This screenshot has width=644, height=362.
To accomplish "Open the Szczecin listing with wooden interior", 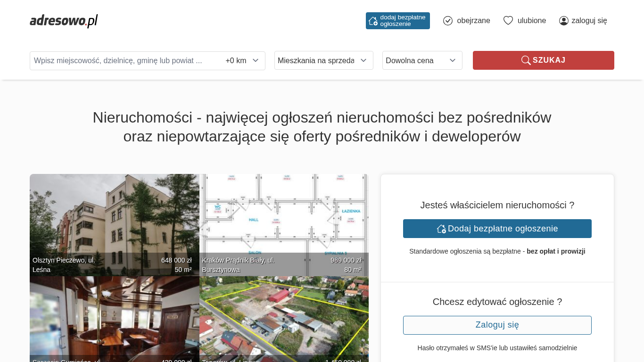I will click(x=114, y=316).
